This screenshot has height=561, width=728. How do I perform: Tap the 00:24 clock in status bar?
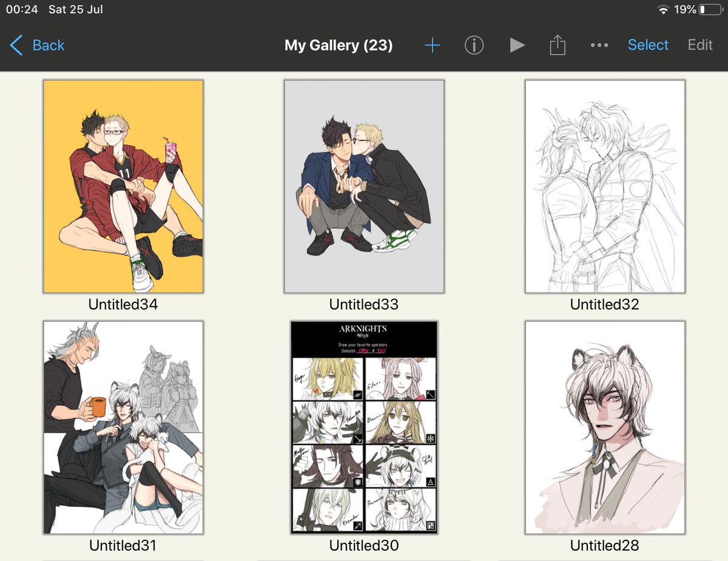coord(21,10)
